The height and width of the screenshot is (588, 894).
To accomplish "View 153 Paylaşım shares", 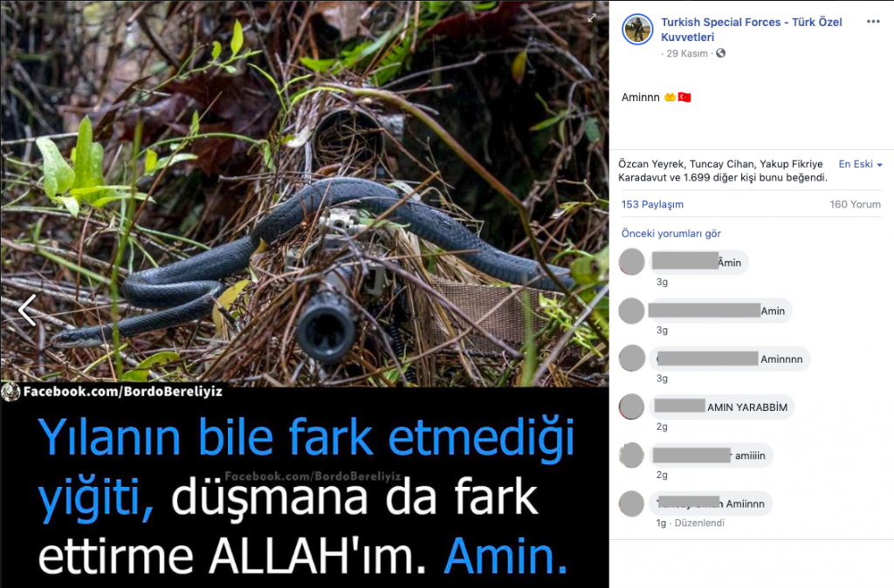I will pyautogui.click(x=652, y=204).
